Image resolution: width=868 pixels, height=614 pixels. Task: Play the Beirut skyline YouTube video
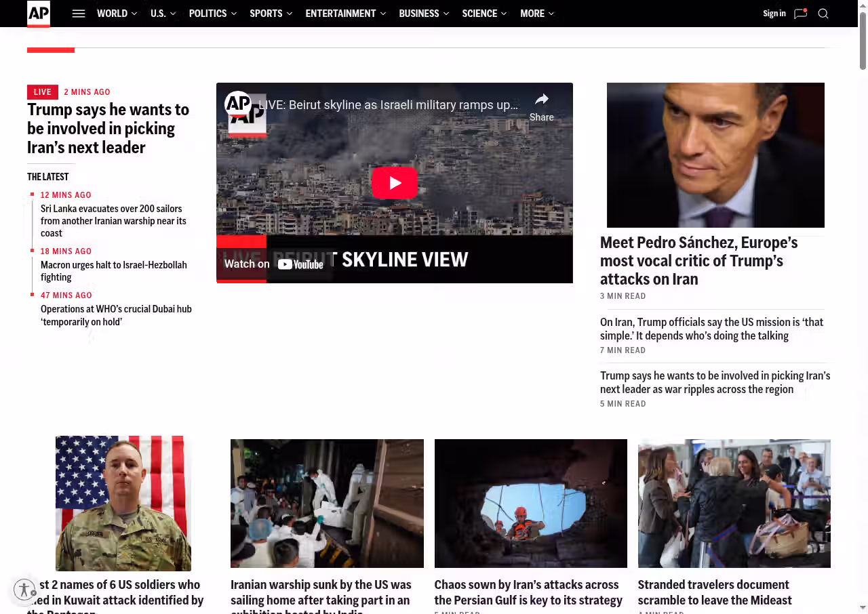tap(394, 183)
